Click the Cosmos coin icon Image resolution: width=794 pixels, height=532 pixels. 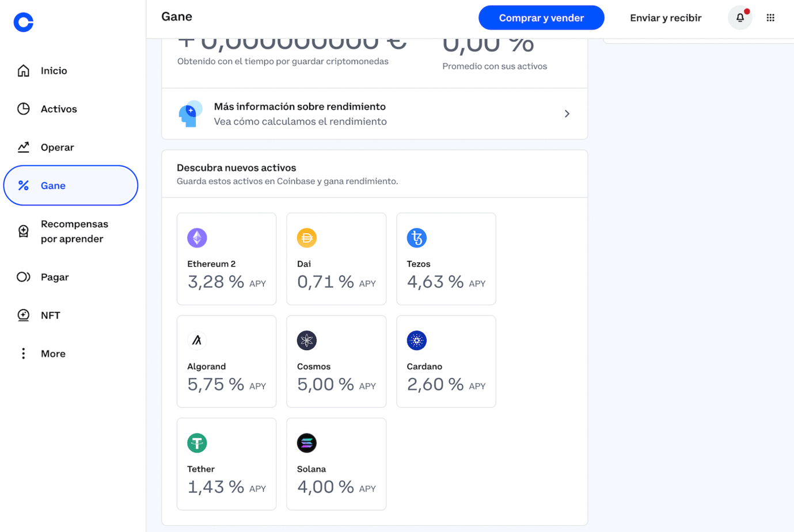pyautogui.click(x=307, y=340)
